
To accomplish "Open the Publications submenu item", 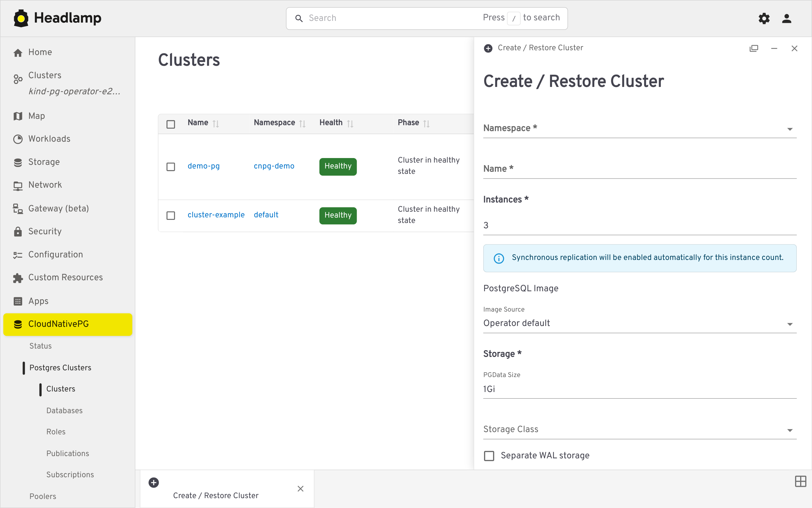I will [67, 454].
